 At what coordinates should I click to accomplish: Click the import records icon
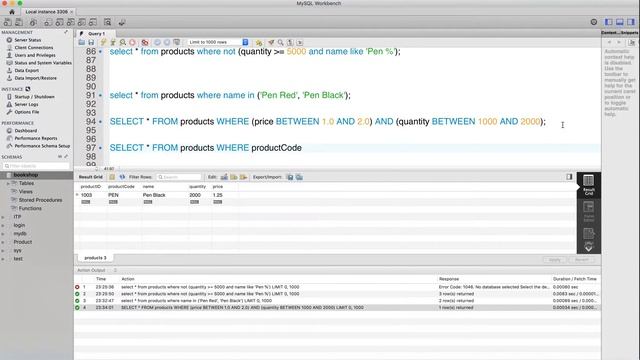299,177
